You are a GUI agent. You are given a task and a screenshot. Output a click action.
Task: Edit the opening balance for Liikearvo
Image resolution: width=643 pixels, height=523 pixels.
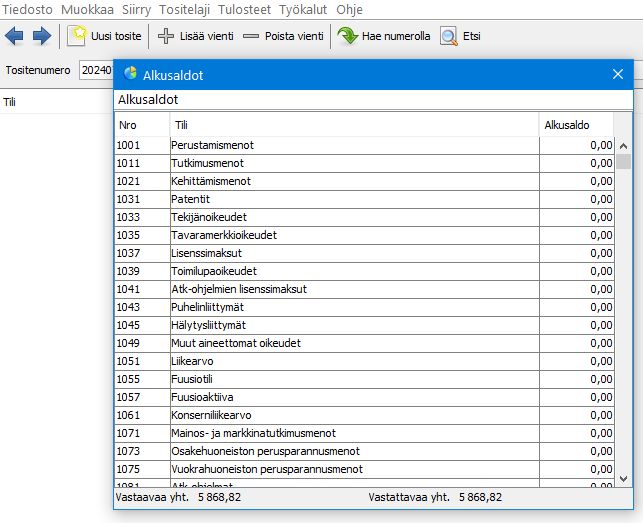[577, 361]
